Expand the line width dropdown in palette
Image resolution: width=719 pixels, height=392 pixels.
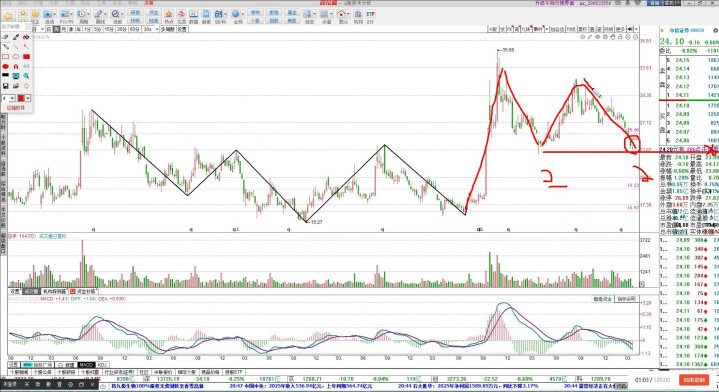click(x=12, y=98)
